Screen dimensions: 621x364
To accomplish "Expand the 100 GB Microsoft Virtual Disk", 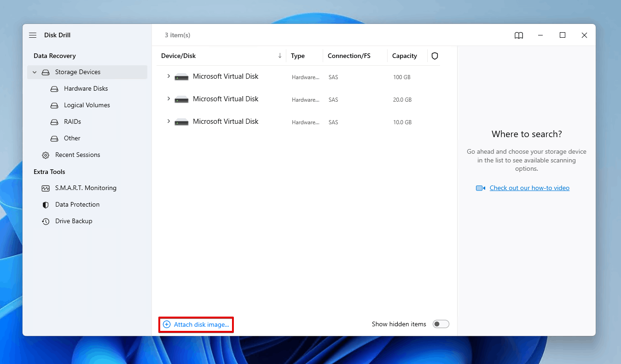I will point(168,76).
